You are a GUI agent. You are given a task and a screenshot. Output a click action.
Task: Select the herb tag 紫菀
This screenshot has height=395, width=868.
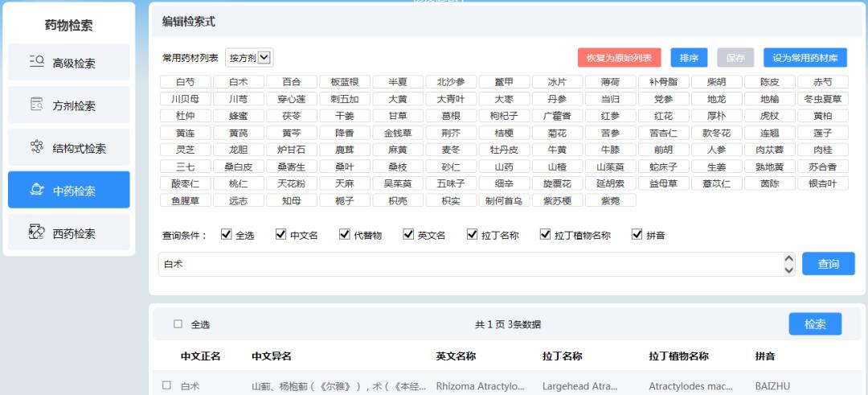(x=611, y=200)
